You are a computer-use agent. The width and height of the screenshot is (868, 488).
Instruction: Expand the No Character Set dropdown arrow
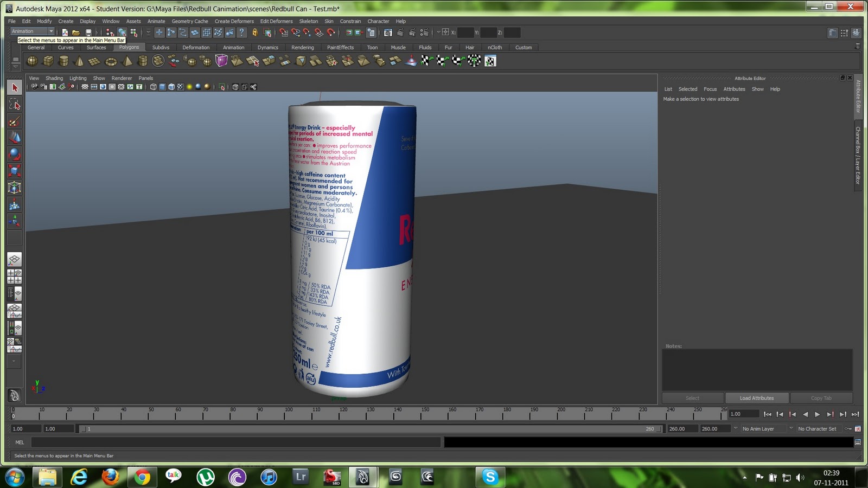pyautogui.click(x=792, y=429)
